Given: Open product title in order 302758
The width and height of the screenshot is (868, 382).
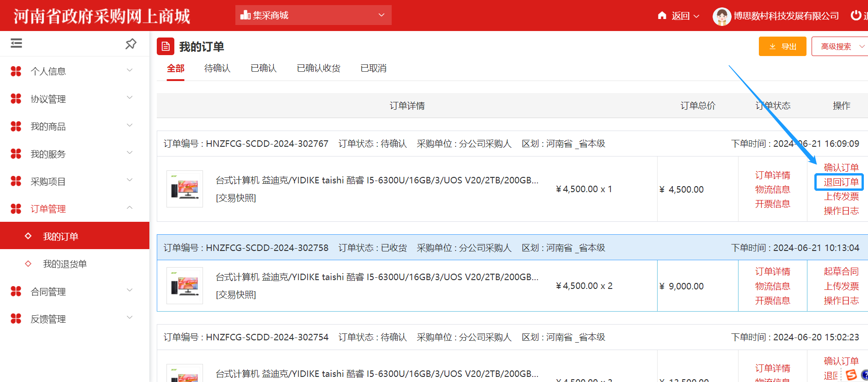Looking at the screenshot, I should tap(377, 277).
